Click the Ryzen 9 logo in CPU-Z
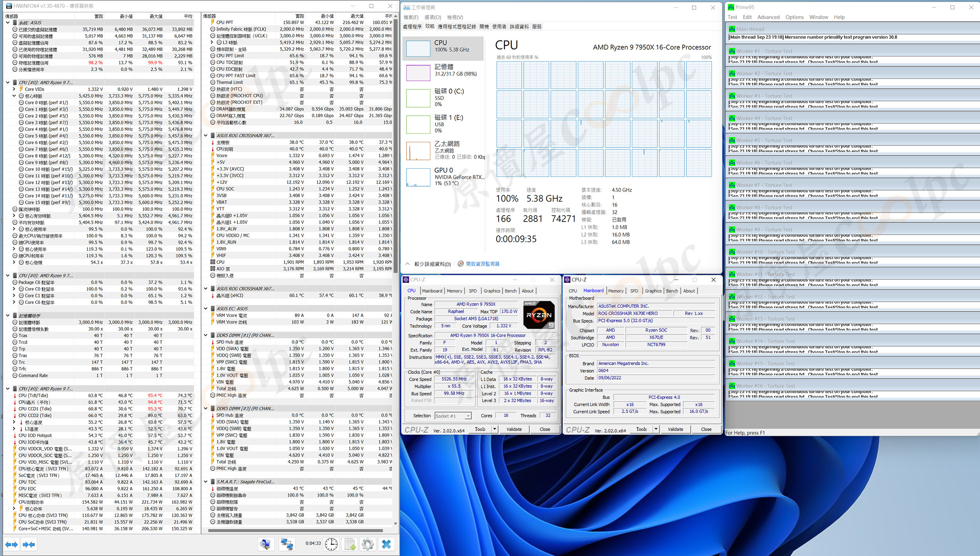 point(539,315)
